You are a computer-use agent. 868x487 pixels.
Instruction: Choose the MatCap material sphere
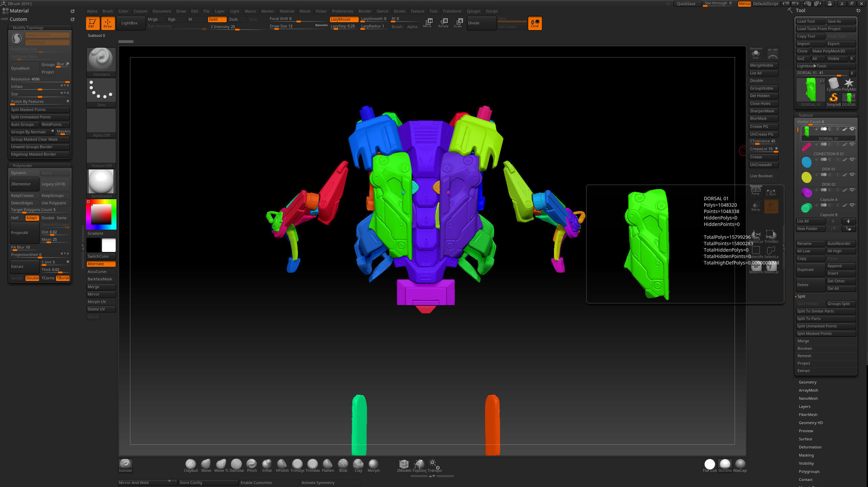click(740, 464)
